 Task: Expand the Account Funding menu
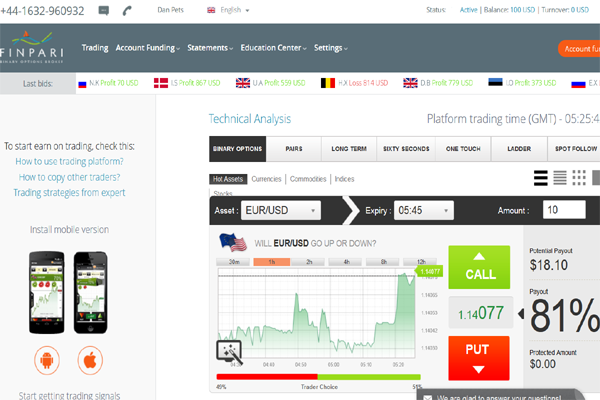(x=148, y=48)
